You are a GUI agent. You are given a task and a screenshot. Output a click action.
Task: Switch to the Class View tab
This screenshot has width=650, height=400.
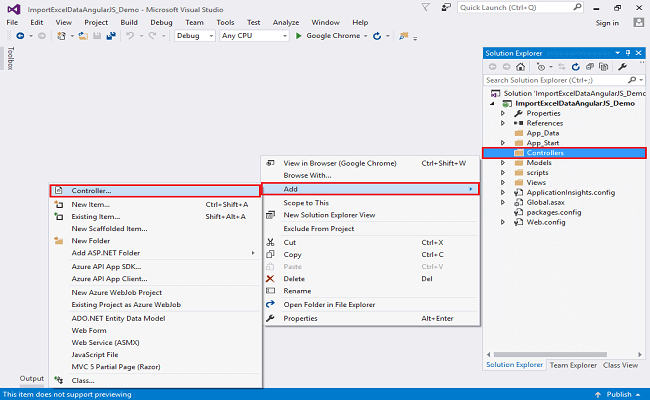click(x=621, y=365)
